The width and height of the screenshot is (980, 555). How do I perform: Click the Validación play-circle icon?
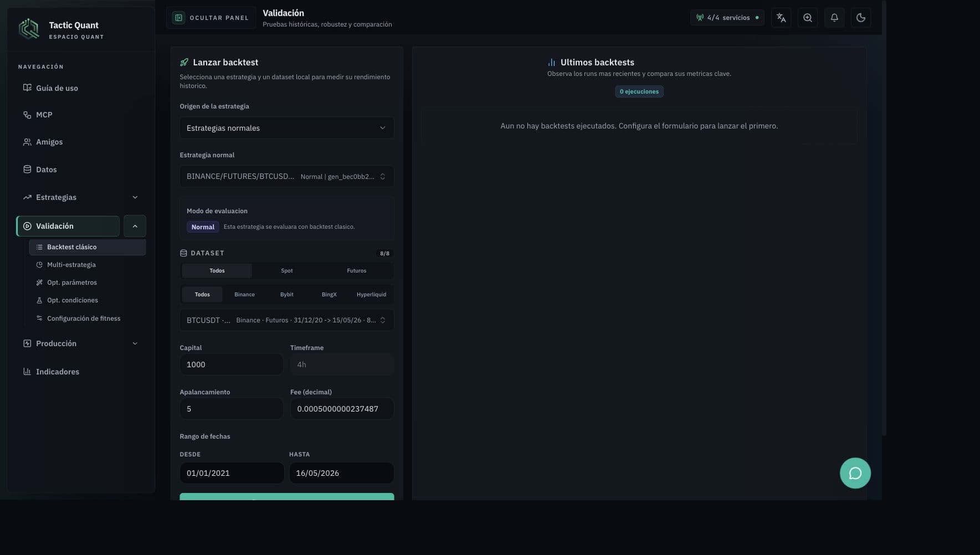point(27,226)
